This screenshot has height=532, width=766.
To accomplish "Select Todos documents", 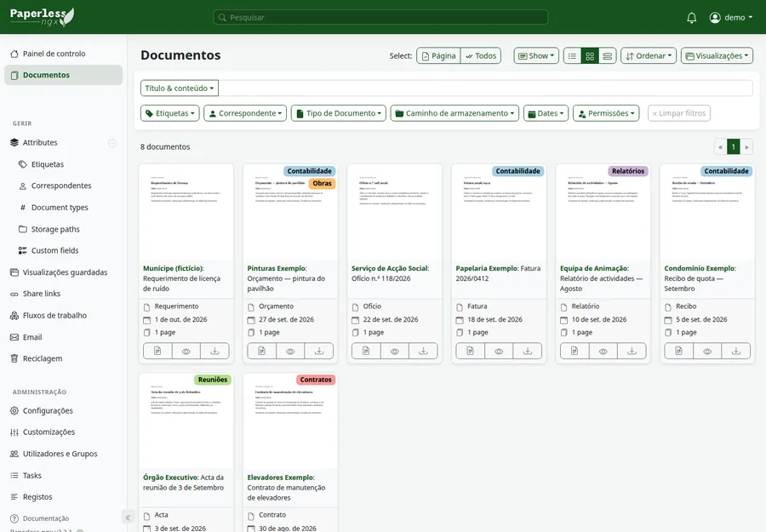I will pyautogui.click(x=481, y=55).
